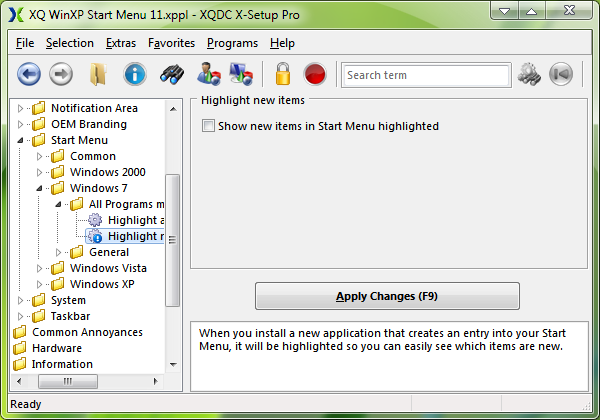Expand the Taskbar tree node
This screenshot has width=600, height=420.
click(x=21, y=316)
